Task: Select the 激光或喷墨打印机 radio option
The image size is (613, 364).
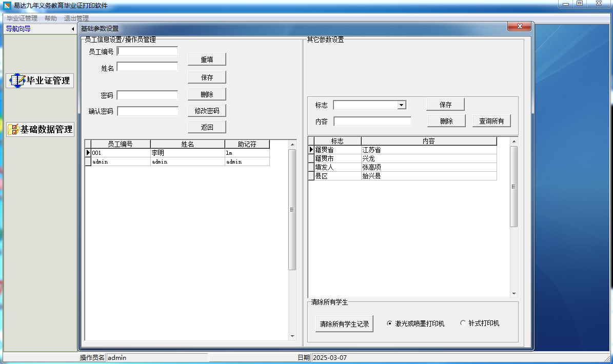Action: 390,323
